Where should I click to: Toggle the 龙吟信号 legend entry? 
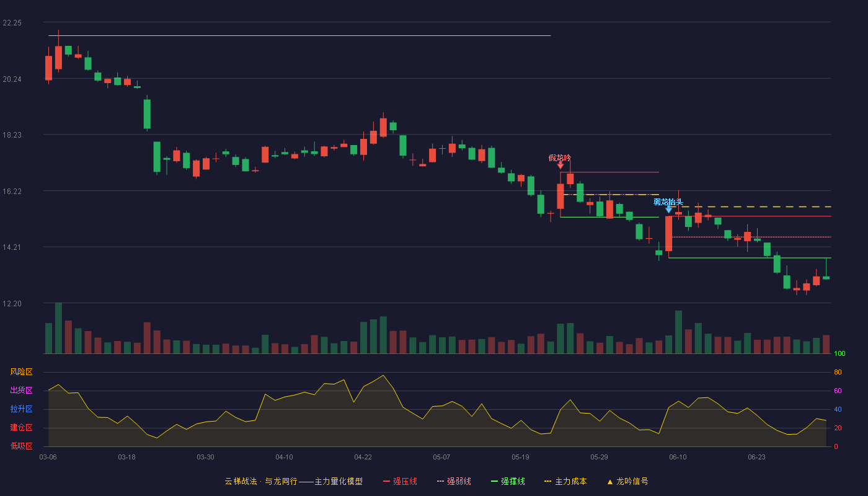627,481
